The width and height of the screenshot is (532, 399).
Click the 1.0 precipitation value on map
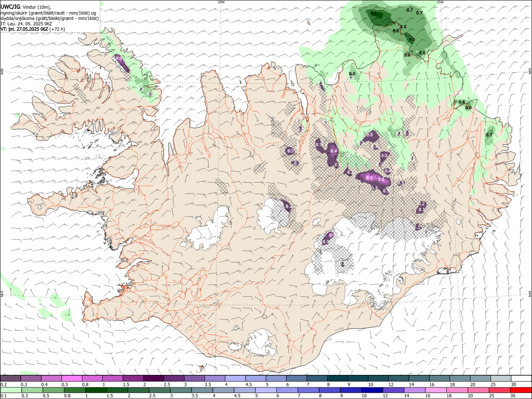point(411,40)
